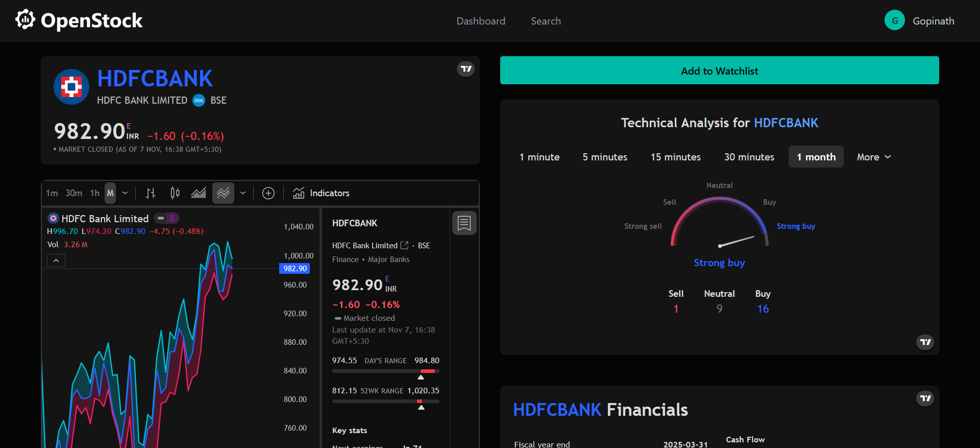Click the 52-week high value 1,020.35
The image size is (980, 448).
pos(423,391)
